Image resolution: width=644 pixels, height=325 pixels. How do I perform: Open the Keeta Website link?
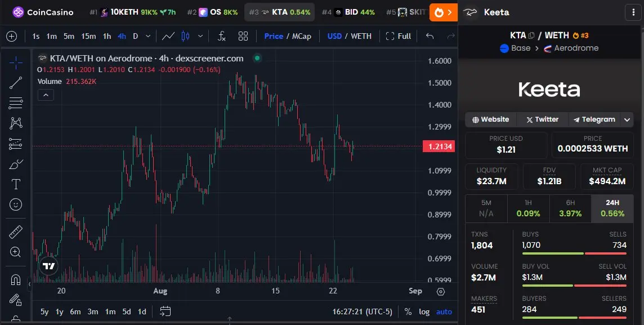(x=490, y=119)
